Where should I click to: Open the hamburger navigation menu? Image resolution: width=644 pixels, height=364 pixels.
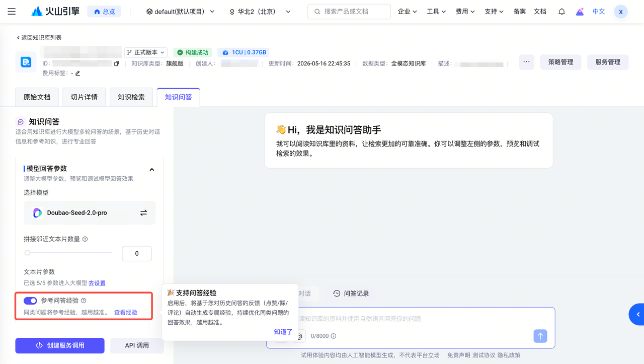click(12, 12)
